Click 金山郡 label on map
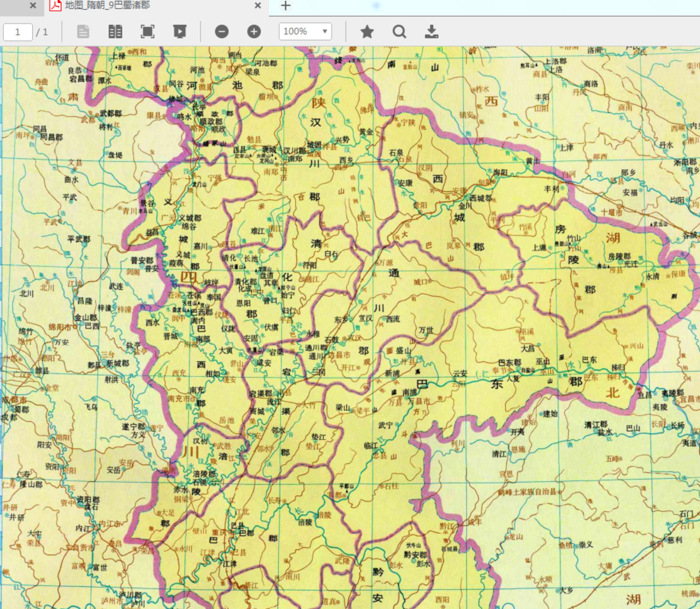 [86, 318]
